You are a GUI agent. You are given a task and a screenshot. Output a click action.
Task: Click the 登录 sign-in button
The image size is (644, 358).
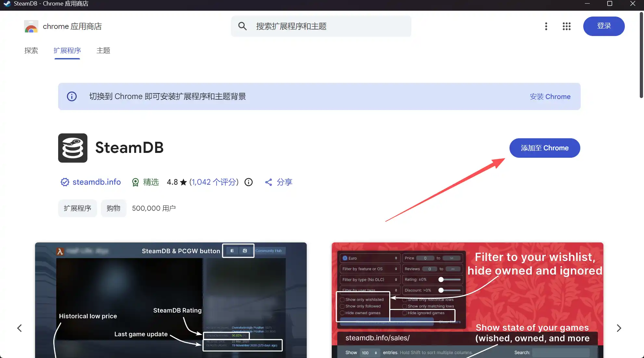click(603, 26)
